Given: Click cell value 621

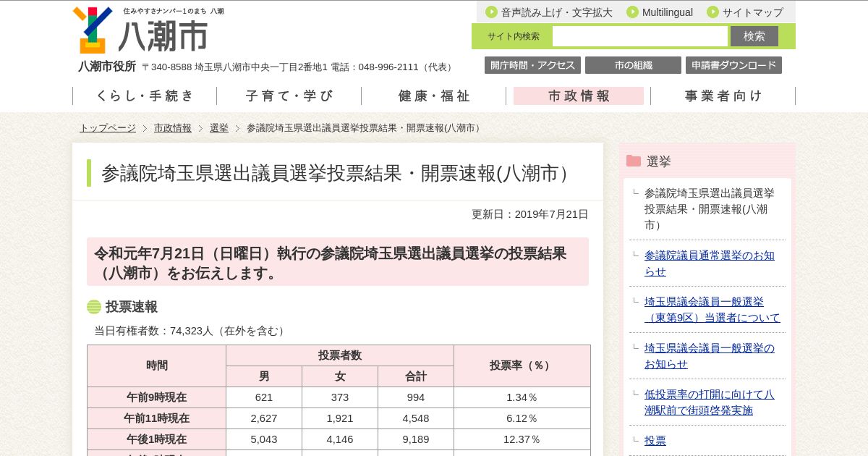Looking at the screenshot, I should (x=264, y=397).
